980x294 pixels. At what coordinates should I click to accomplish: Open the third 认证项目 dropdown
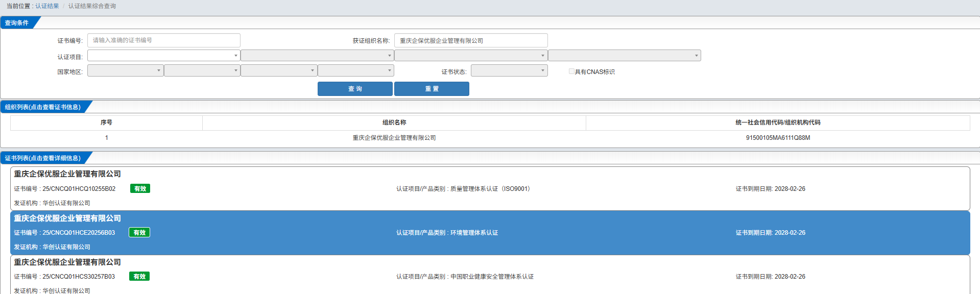click(471, 55)
